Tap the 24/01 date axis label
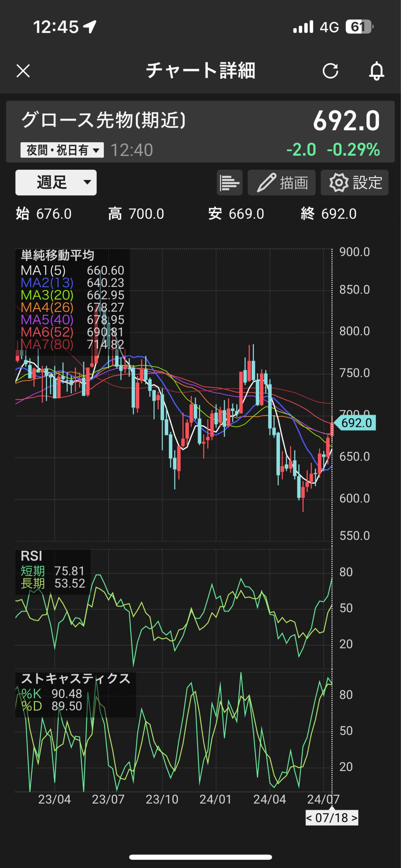 [215, 799]
